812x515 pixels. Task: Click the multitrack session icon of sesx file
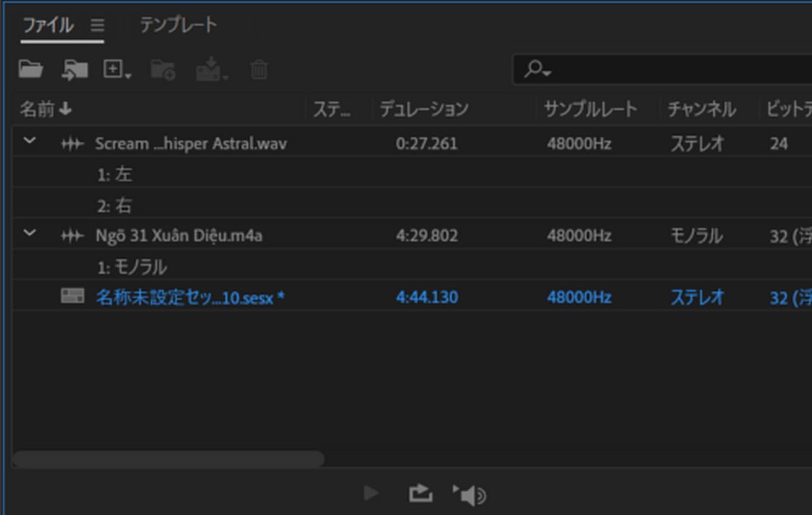[x=73, y=296]
